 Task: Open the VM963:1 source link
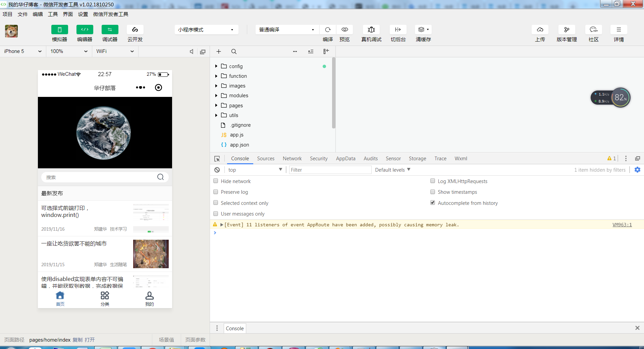click(622, 225)
